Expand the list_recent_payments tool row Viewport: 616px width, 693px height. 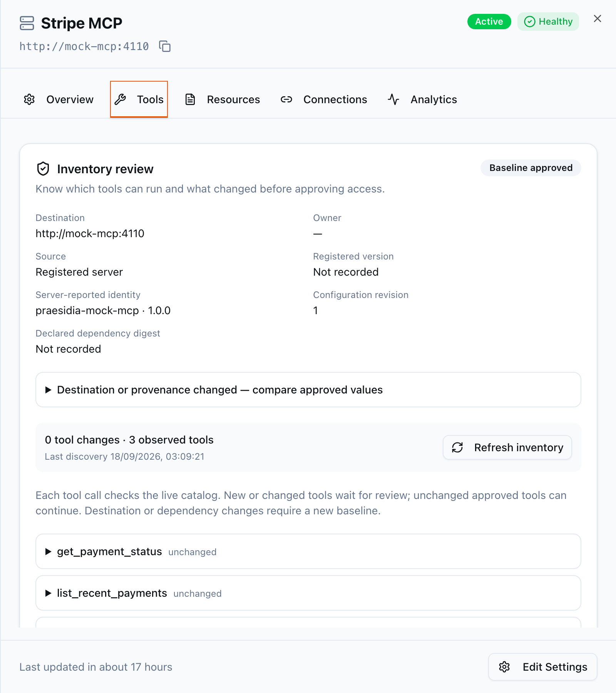(x=308, y=593)
